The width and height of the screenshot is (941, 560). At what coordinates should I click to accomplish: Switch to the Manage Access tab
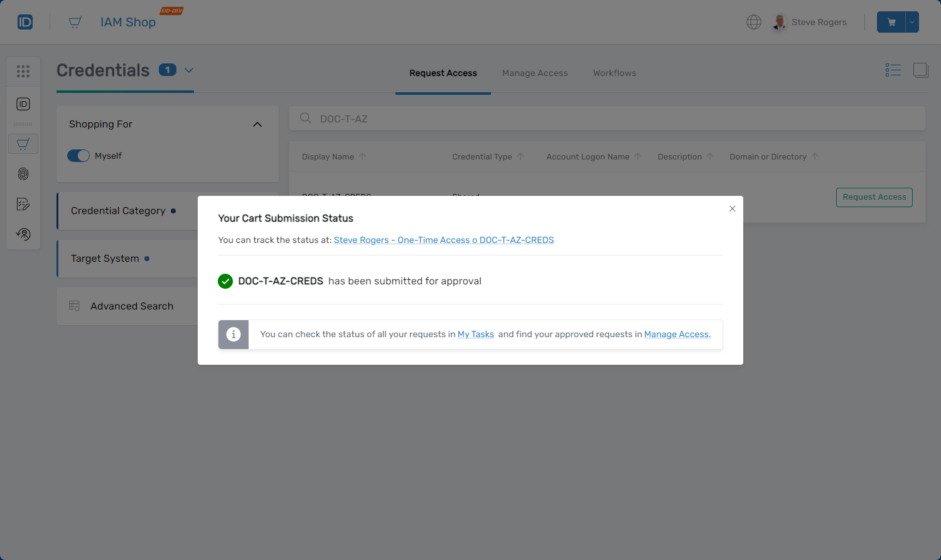click(x=535, y=73)
